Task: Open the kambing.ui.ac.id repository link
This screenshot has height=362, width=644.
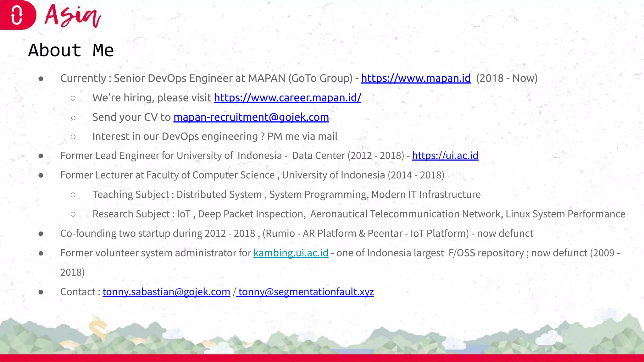Action: coord(291,253)
